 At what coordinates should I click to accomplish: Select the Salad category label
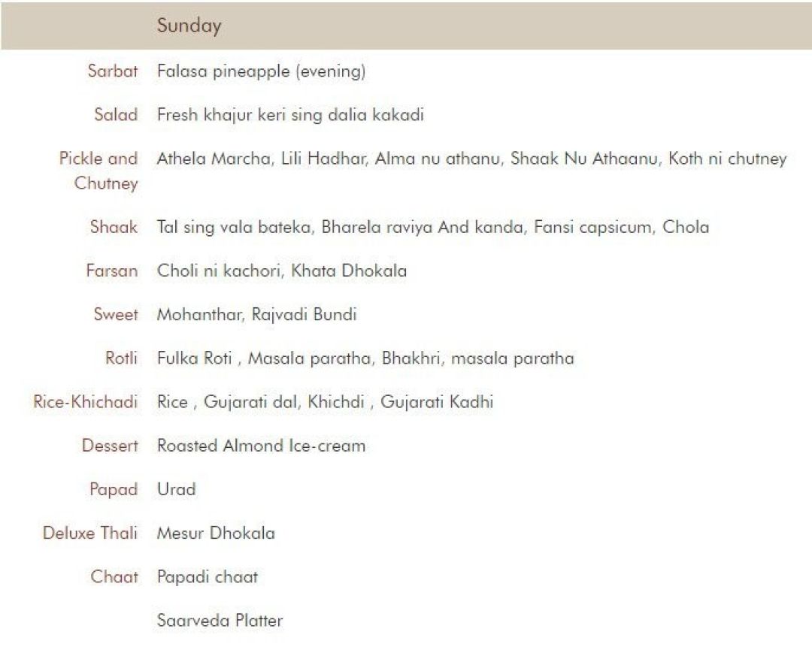tap(116, 115)
